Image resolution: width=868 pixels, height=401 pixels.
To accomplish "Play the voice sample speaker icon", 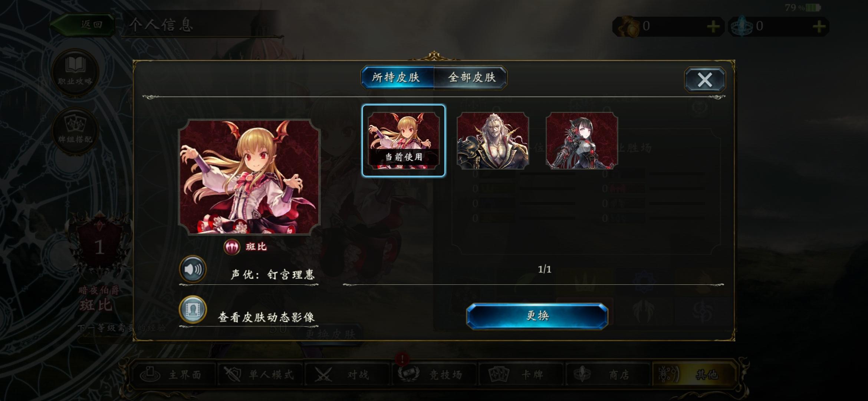I will point(193,269).
